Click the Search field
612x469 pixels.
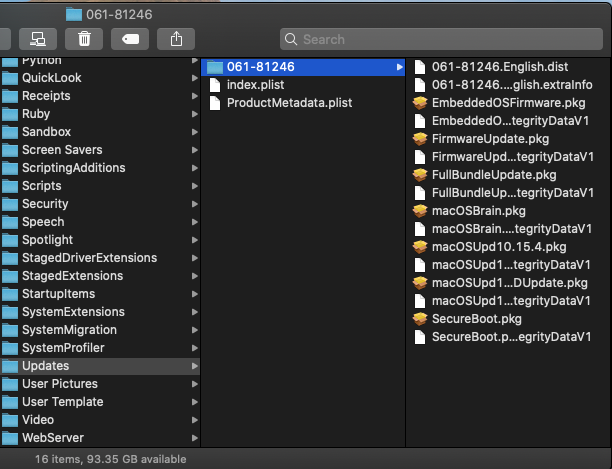click(441, 39)
